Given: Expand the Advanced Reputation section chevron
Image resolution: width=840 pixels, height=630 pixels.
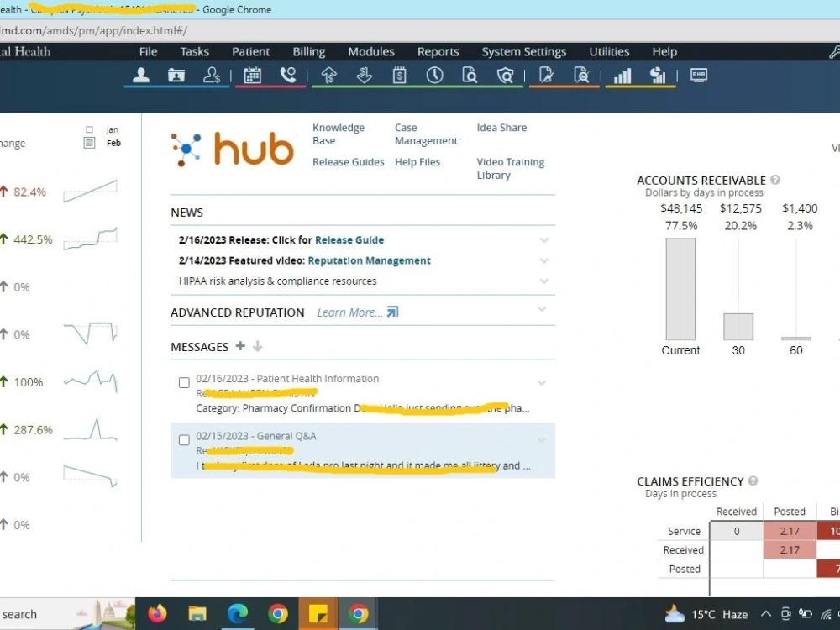Looking at the screenshot, I should pyautogui.click(x=542, y=309).
